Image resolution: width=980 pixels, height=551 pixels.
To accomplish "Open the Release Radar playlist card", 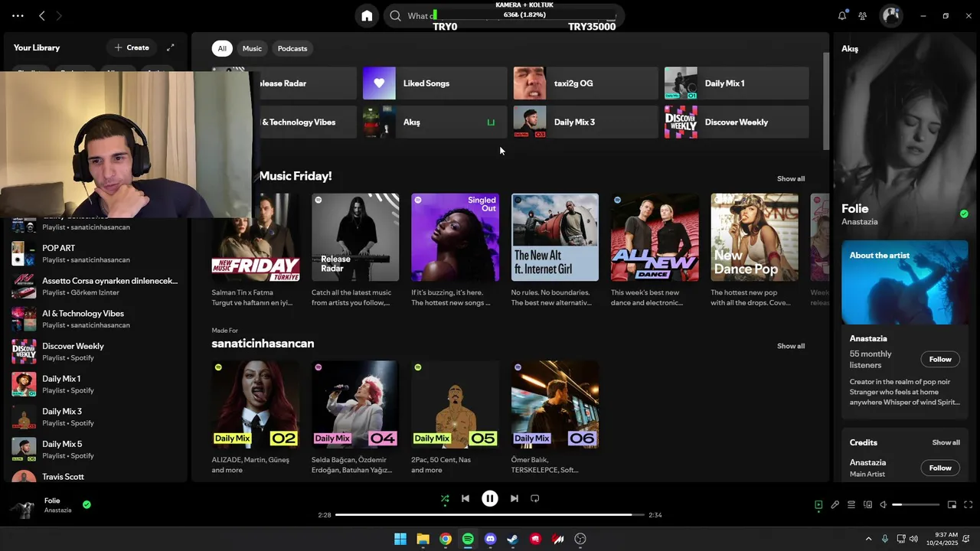I will (355, 251).
